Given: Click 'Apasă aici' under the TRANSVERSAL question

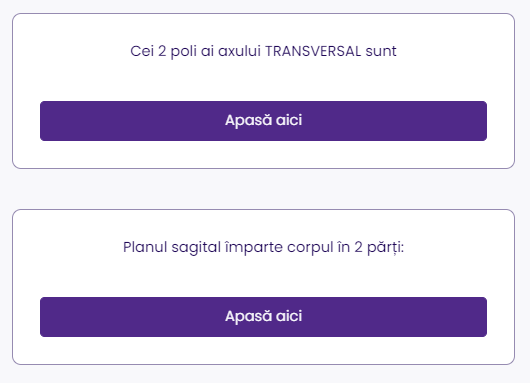Looking at the screenshot, I should coord(263,121).
